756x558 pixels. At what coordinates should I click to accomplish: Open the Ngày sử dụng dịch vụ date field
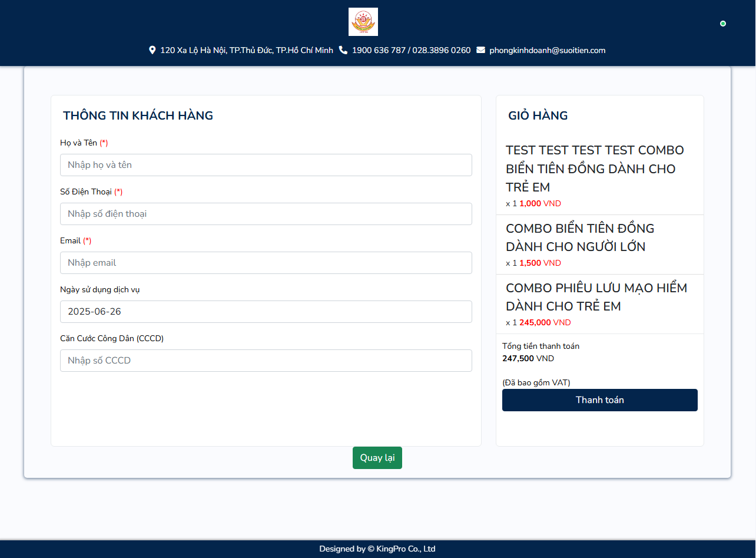pos(266,312)
